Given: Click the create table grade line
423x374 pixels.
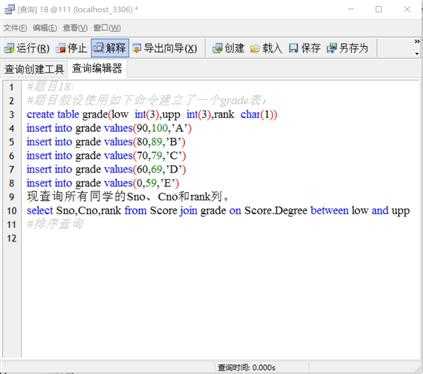Looking at the screenshot, I should [152, 114].
